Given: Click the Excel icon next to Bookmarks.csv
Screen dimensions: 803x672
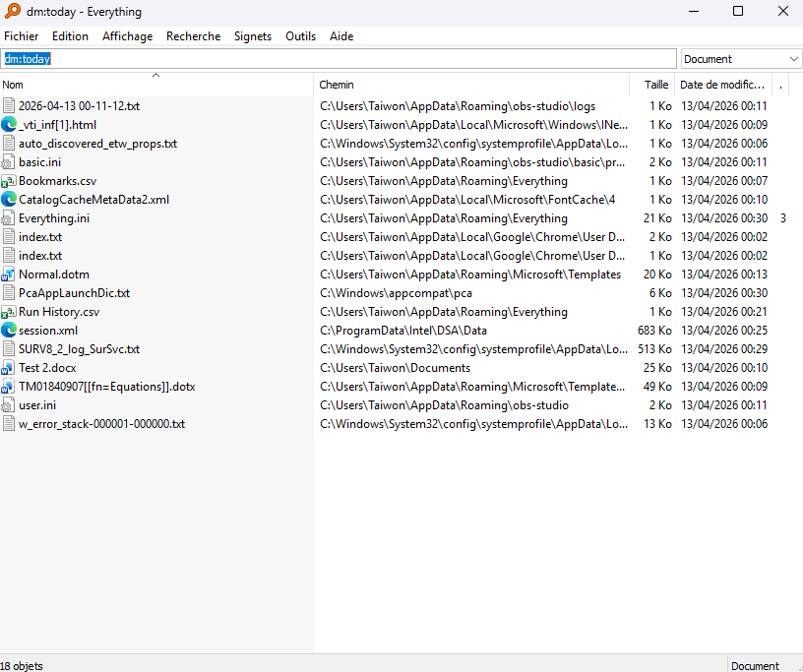Looking at the screenshot, I should point(10,181).
